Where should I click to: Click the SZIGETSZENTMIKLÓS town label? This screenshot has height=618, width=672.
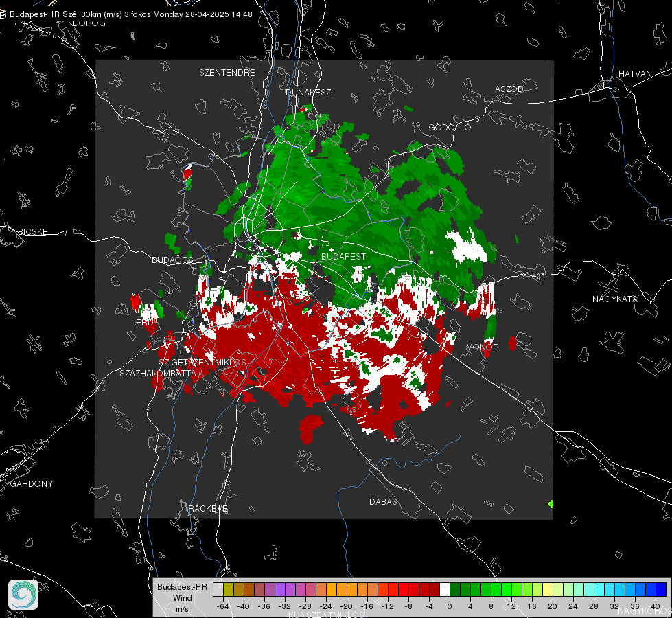click(x=202, y=363)
